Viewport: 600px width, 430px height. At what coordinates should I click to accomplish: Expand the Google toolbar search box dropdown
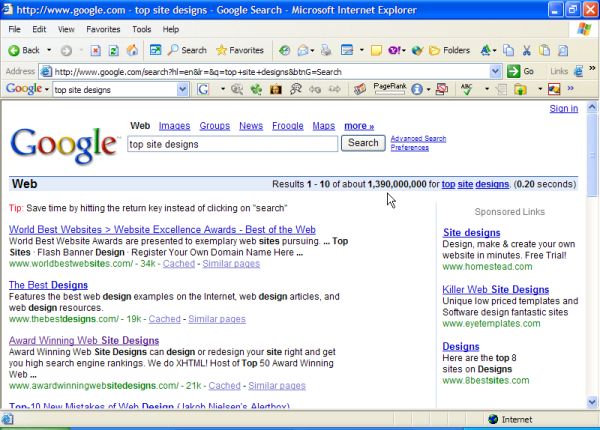183,90
